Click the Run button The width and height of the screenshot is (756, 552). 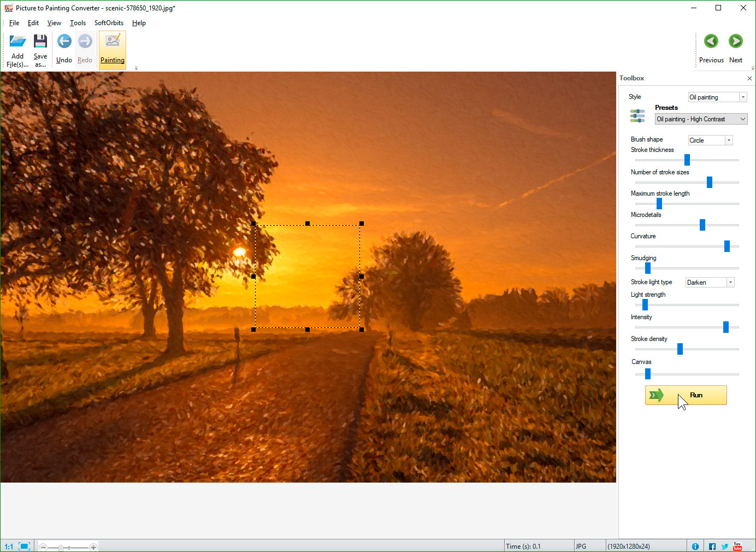(686, 395)
